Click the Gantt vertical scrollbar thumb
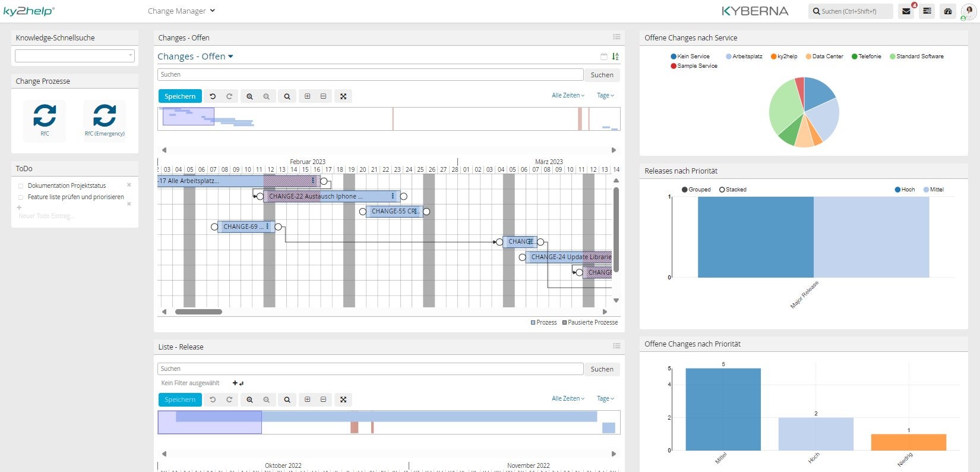The image size is (980, 472). 616,229
